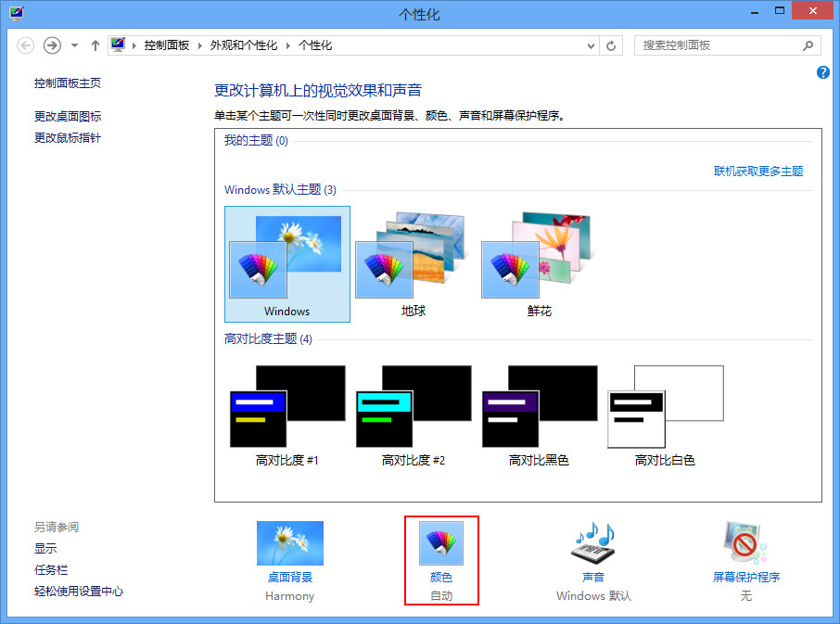The height and width of the screenshot is (624, 840).
Task: Open the 桌面背景 (Desktop Background) icon
Action: click(x=289, y=544)
